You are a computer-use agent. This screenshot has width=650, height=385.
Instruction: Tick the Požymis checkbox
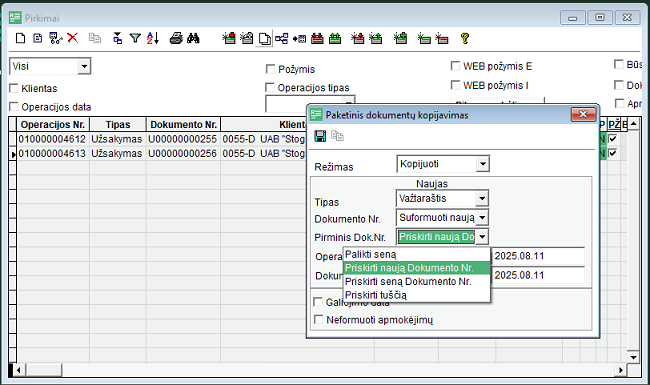pyautogui.click(x=270, y=69)
